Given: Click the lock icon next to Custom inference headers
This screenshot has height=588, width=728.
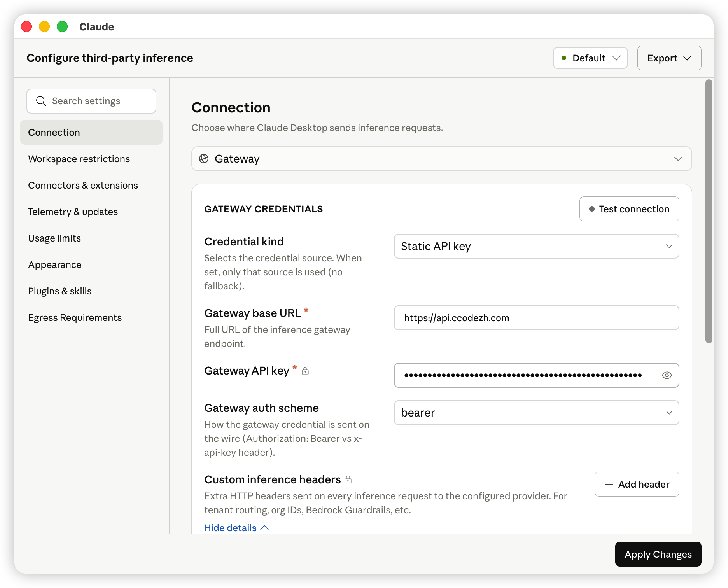Looking at the screenshot, I should (x=348, y=479).
